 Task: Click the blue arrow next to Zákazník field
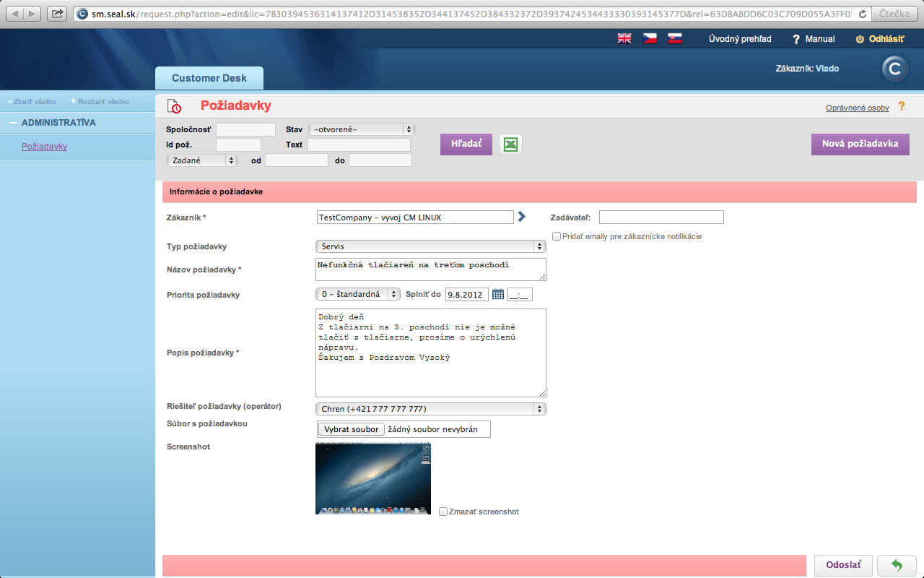[x=522, y=216]
